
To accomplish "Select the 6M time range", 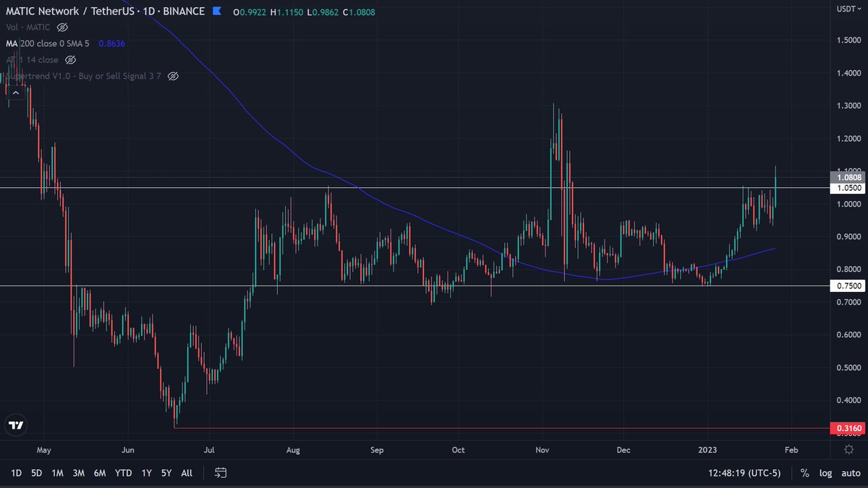I will tap(100, 473).
